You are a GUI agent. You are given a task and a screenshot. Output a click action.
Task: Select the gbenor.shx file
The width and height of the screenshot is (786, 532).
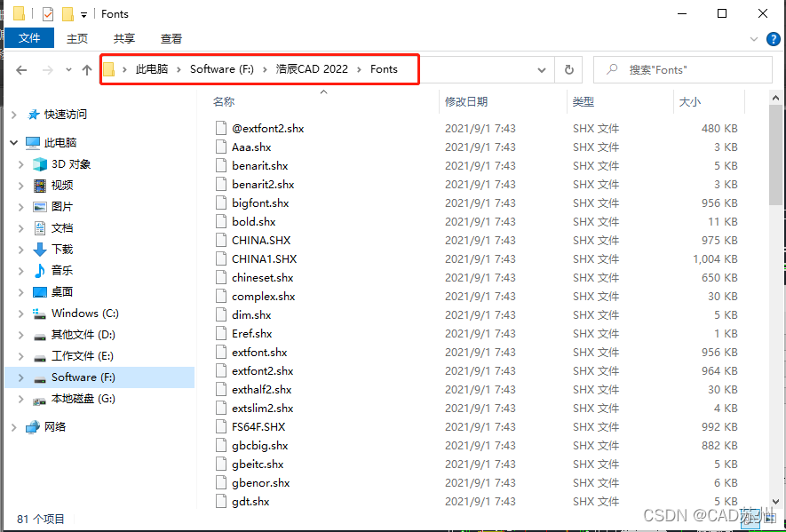click(x=260, y=483)
